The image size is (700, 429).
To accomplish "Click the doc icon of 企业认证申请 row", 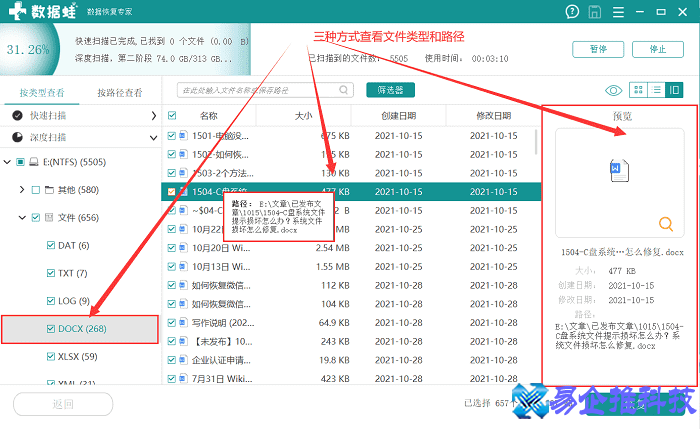I will coord(183,360).
